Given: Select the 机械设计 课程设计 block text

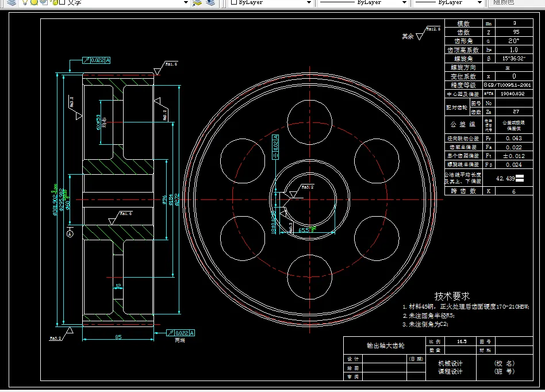Looking at the screenshot, I should 450,367.
